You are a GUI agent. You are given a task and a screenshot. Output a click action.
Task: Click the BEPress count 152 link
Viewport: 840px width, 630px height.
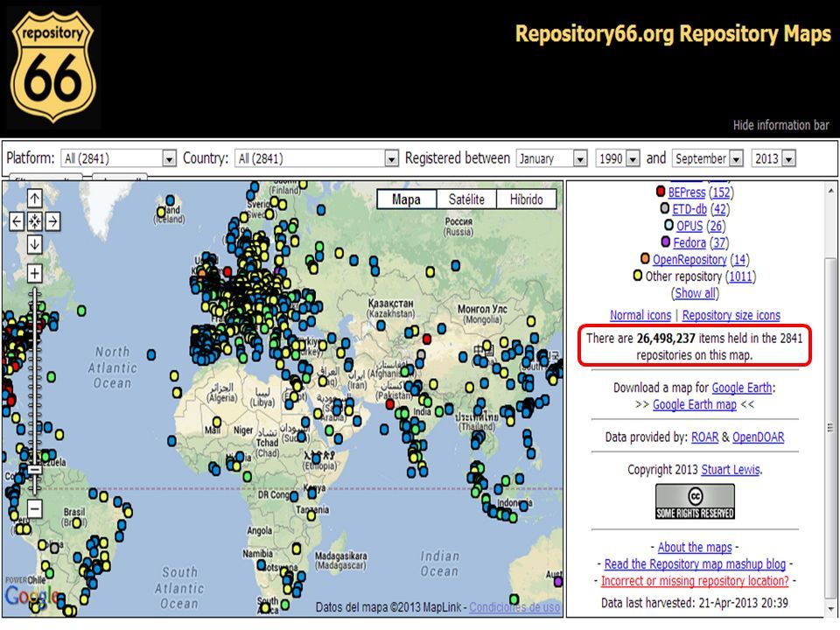(721, 192)
